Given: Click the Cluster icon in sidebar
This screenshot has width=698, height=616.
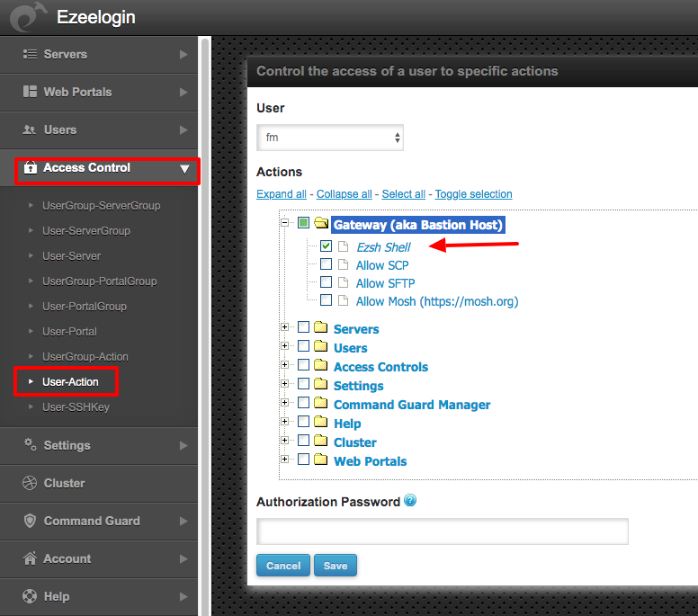Looking at the screenshot, I should (x=30, y=483).
